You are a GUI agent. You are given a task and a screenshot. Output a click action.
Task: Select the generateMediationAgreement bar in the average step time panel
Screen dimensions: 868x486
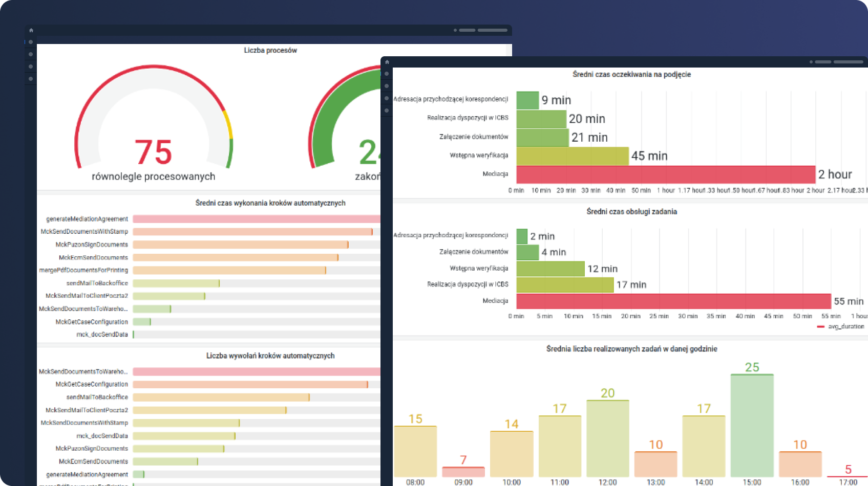coord(257,219)
